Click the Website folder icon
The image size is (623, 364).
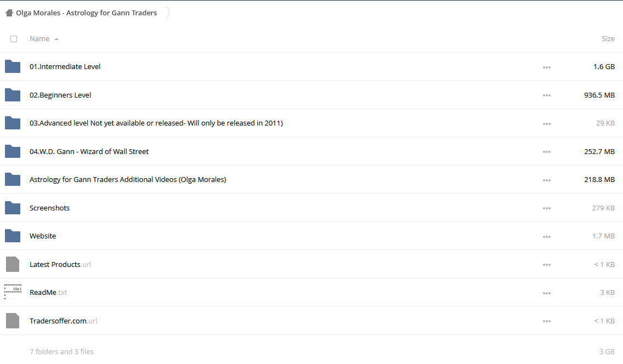[13, 236]
